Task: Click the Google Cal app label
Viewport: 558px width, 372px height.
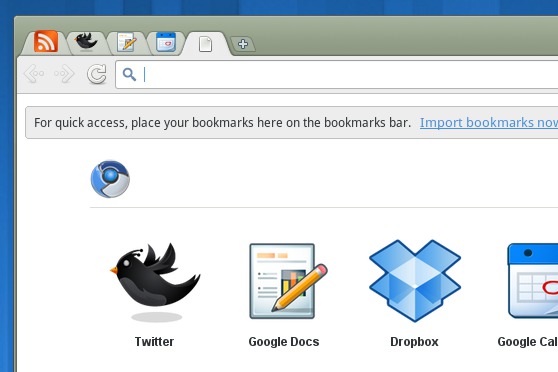Action: 527,342
